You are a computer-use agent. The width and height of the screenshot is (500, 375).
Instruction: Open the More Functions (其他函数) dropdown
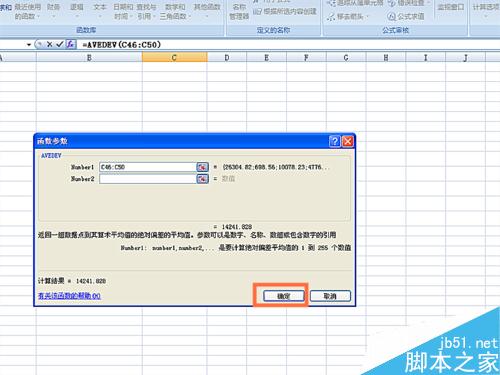207,11
